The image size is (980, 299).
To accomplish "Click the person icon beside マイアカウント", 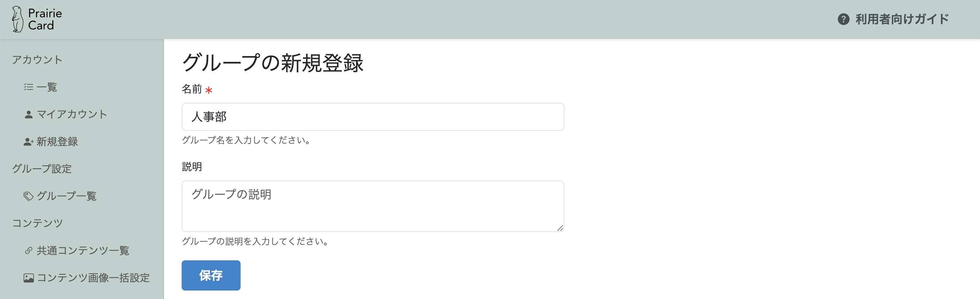I will click(28, 115).
